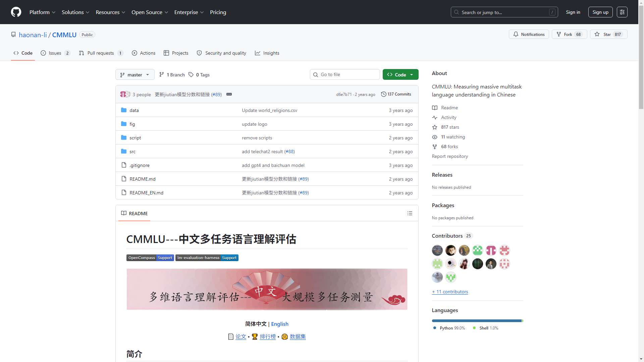Open the green Code dropdown button

(x=400, y=75)
